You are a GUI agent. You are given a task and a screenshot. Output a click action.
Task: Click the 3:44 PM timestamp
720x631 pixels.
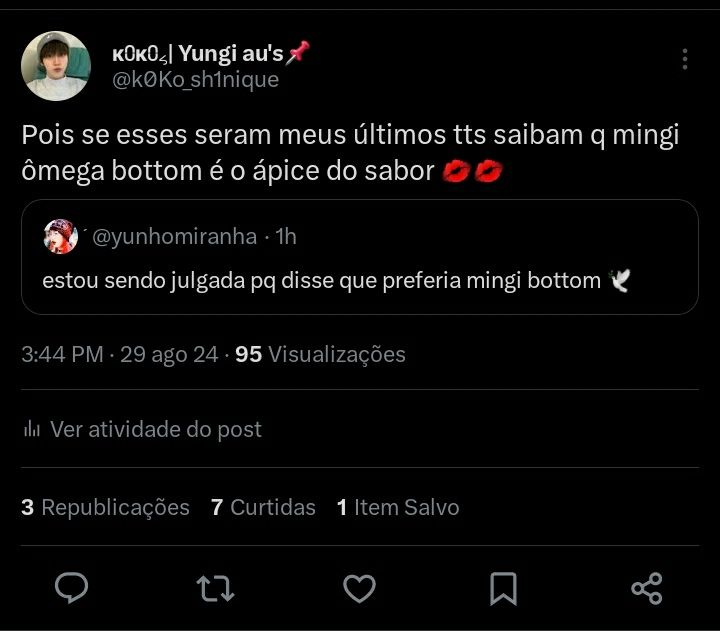[62, 354]
